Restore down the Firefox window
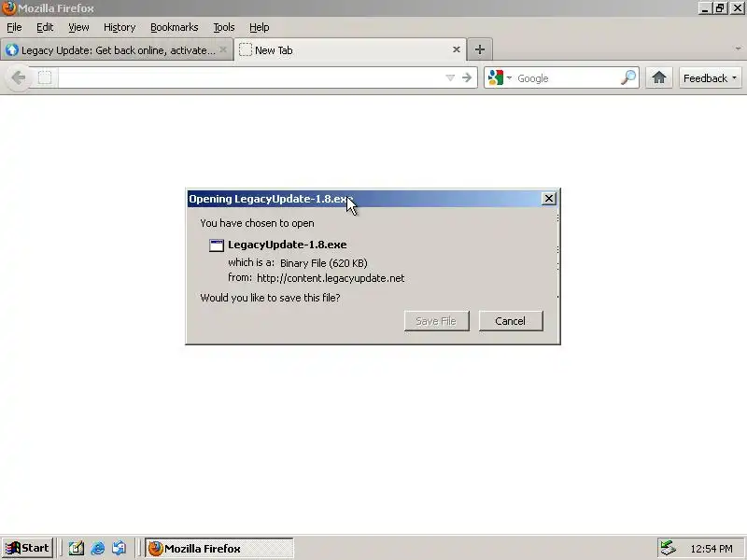The width and height of the screenshot is (747, 560). [720, 8]
